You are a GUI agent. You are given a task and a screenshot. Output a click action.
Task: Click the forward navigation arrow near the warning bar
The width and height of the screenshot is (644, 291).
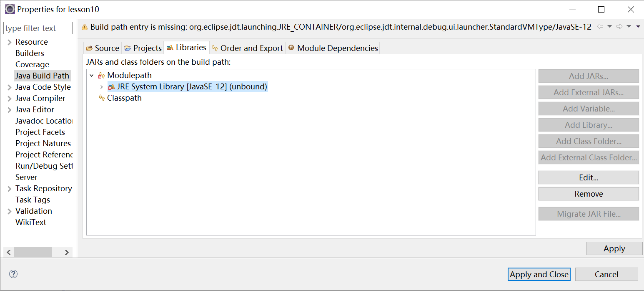tap(620, 26)
